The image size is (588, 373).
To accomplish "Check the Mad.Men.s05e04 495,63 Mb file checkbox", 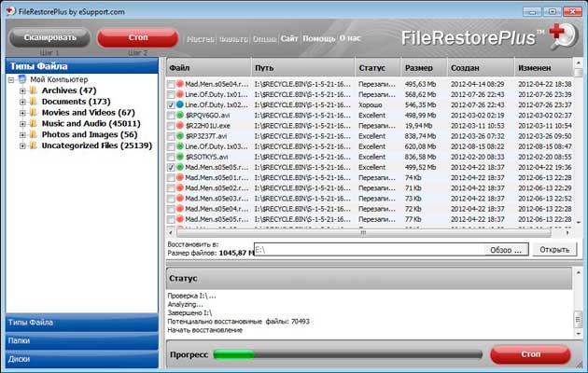I will click(171, 84).
